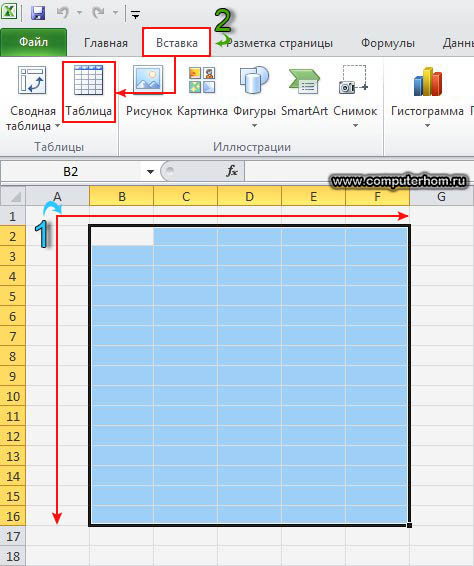474x566 pixels.
Task: Open the redo history dropdown arrow
Action: (116, 13)
